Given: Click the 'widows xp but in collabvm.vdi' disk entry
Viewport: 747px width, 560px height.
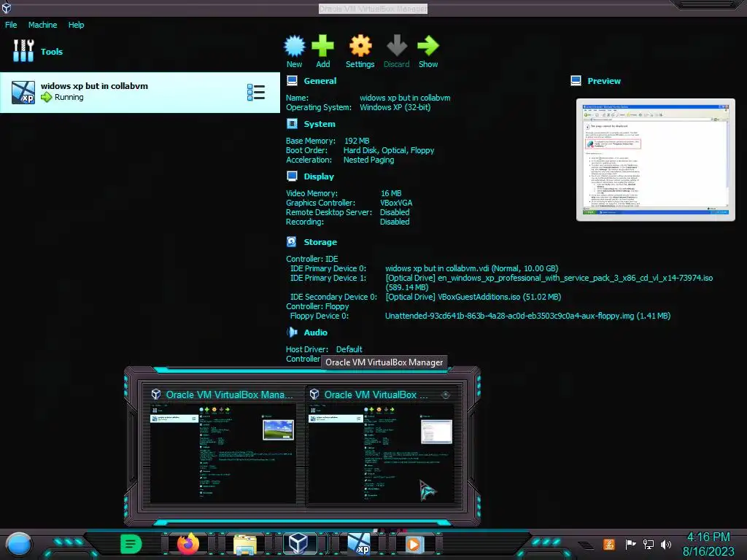Looking at the screenshot, I should click(x=472, y=268).
